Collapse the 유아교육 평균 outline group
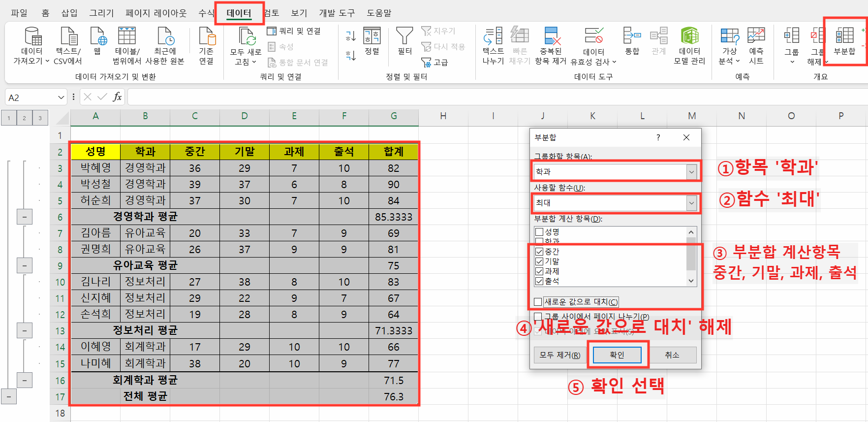Screen dimensions: 868x422 (x=25, y=266)
